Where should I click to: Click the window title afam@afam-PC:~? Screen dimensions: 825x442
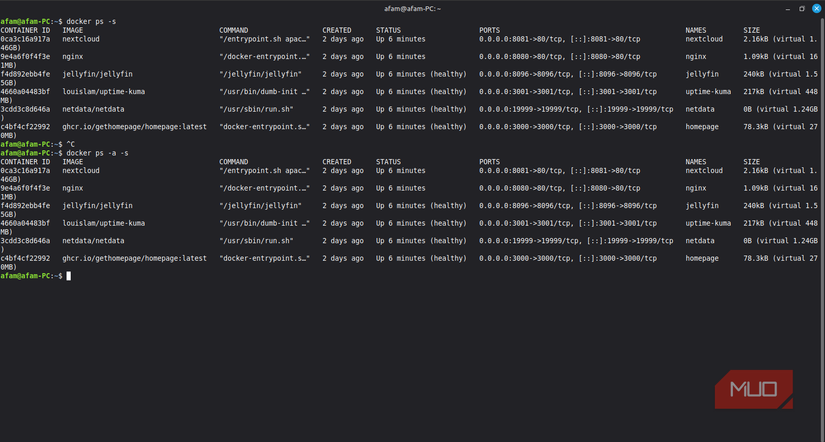[x=412, y=9]
